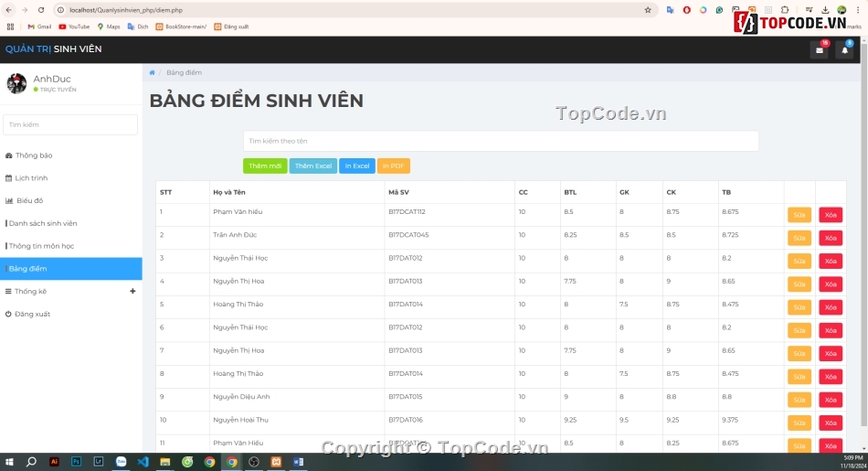Screen dimensions: 868x471
Task: Reload the page with refresh icon
Action: pos(41,10)
